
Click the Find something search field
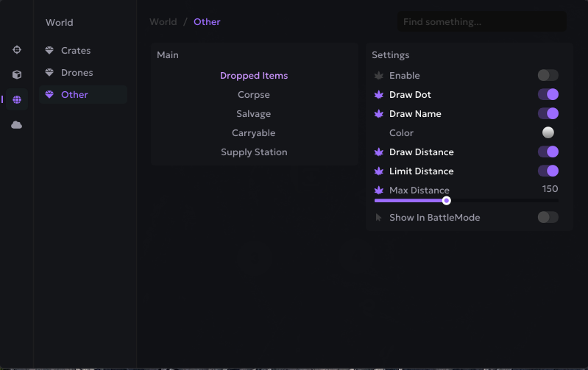481,22
